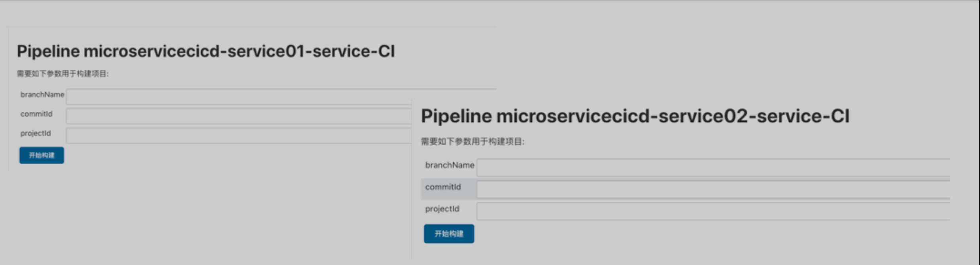
Task: Click the service02 branchName input field
Action: coord(712,168)
